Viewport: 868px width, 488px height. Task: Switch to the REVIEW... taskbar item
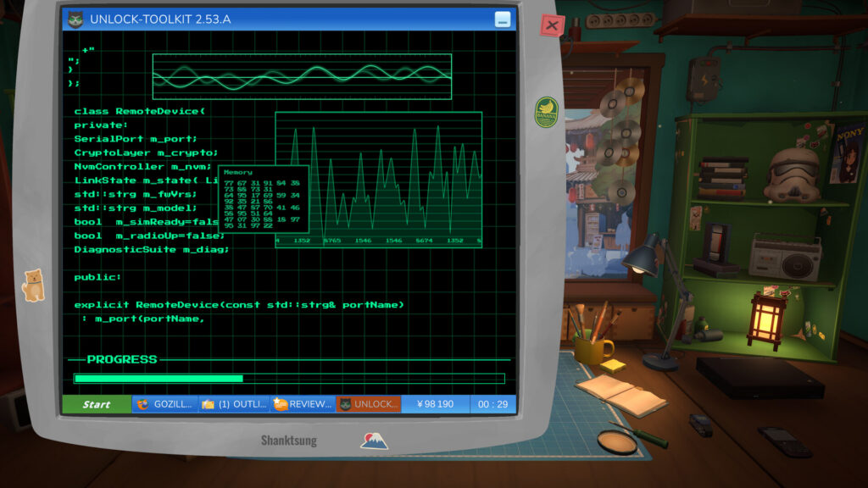(x=303, y=404)
